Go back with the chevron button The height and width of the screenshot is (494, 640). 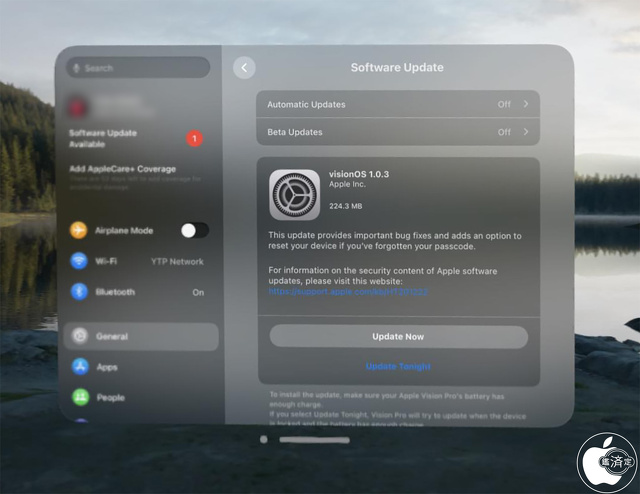coord(244,67)
